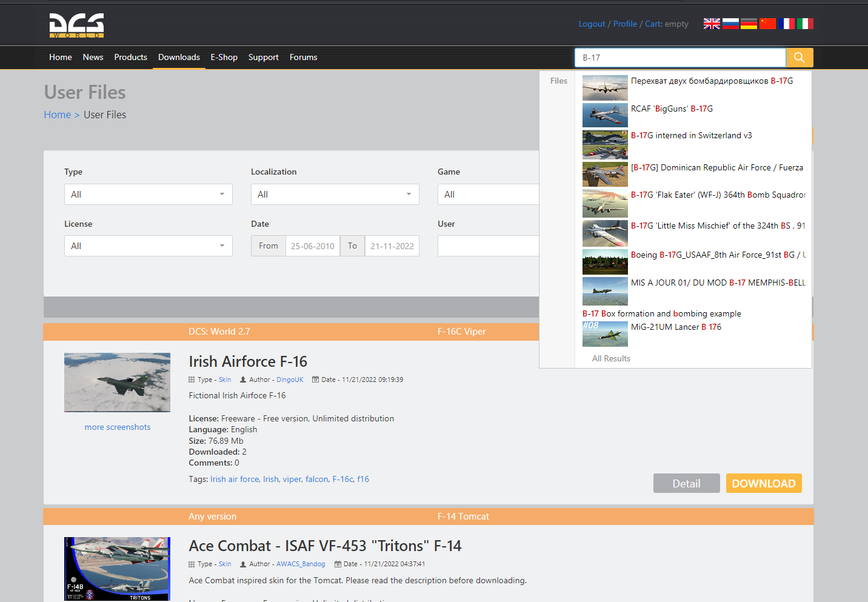Click Skin type link on Irish Airforce F-16
868x602 pixels.
pyautogui.click(x=225, y=380)
